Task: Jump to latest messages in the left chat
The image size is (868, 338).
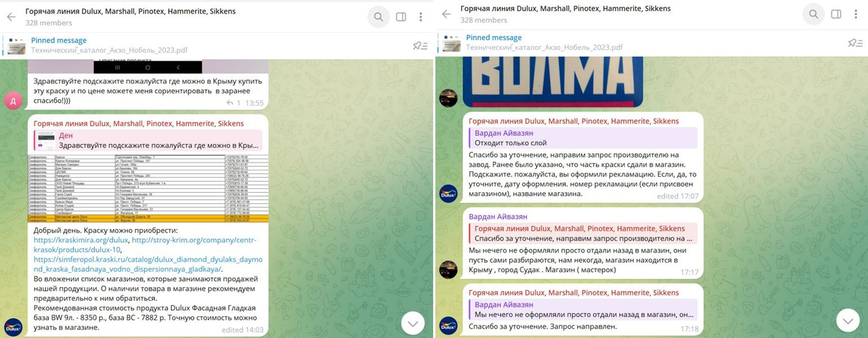Action: click(413, 323)
